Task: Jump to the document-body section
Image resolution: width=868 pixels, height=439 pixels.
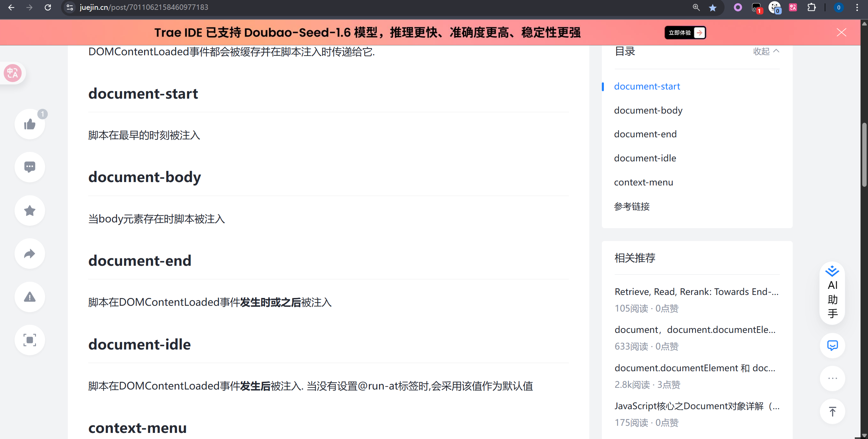Action: click(648, 110)
